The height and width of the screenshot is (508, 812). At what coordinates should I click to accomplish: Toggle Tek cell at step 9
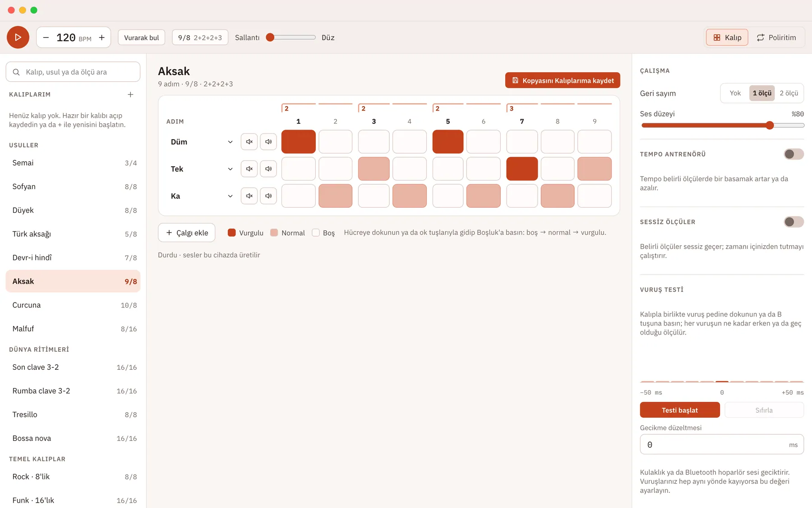click(595, 169)
